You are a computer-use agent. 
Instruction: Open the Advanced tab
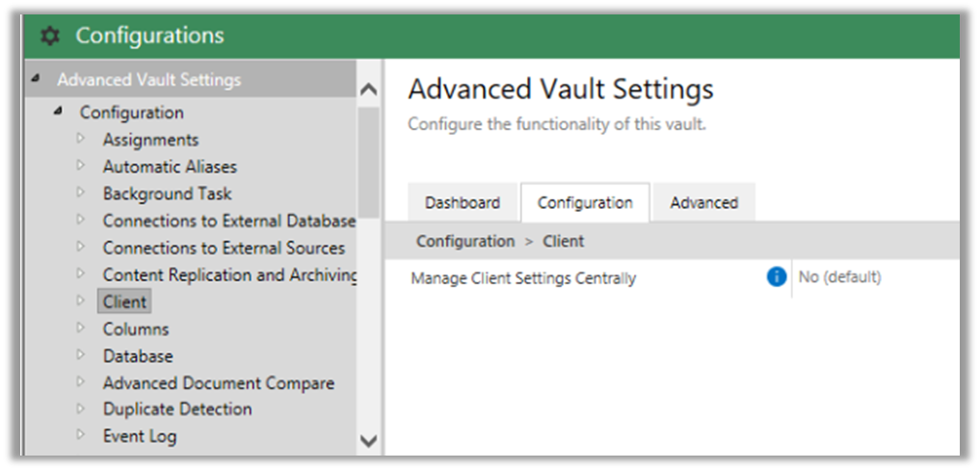704,202
